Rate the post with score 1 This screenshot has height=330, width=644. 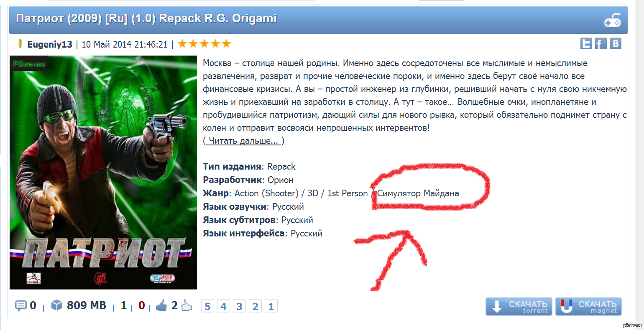coord(271,306)
